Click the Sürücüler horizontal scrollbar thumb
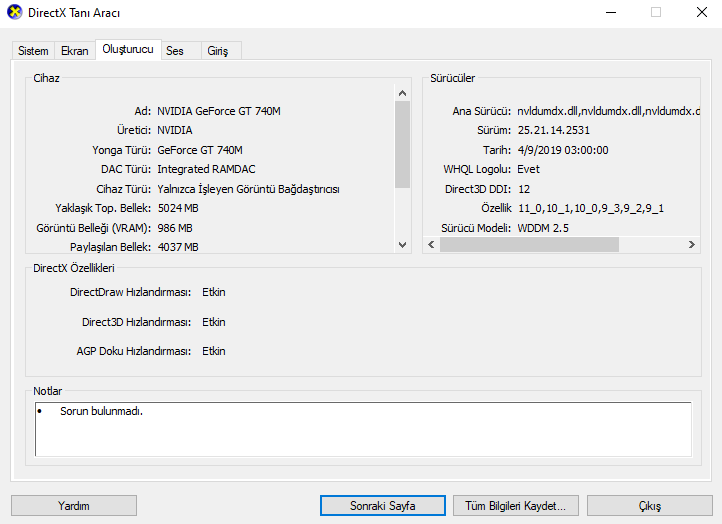Screen dimensions: 722x524 click(x=529, y=245)
